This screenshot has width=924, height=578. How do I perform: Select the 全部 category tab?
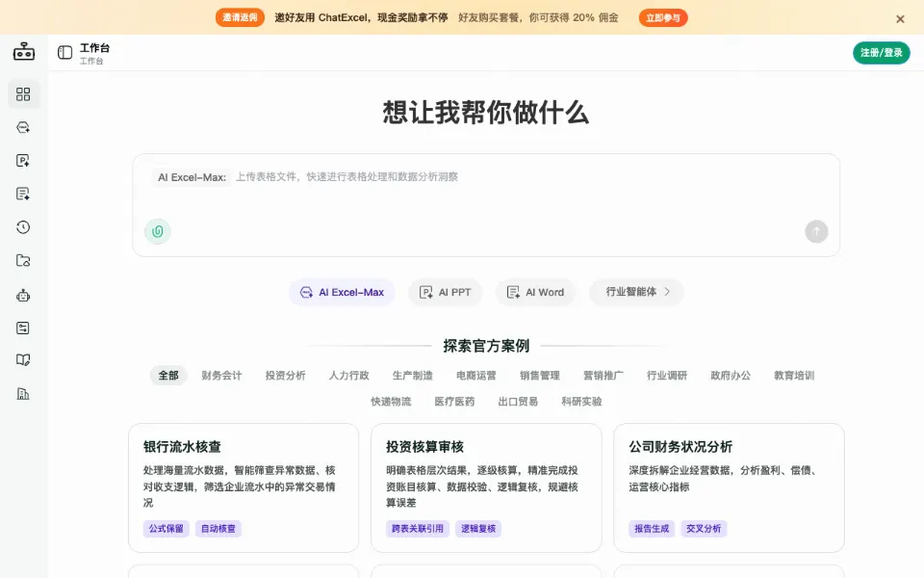(167, 375)
